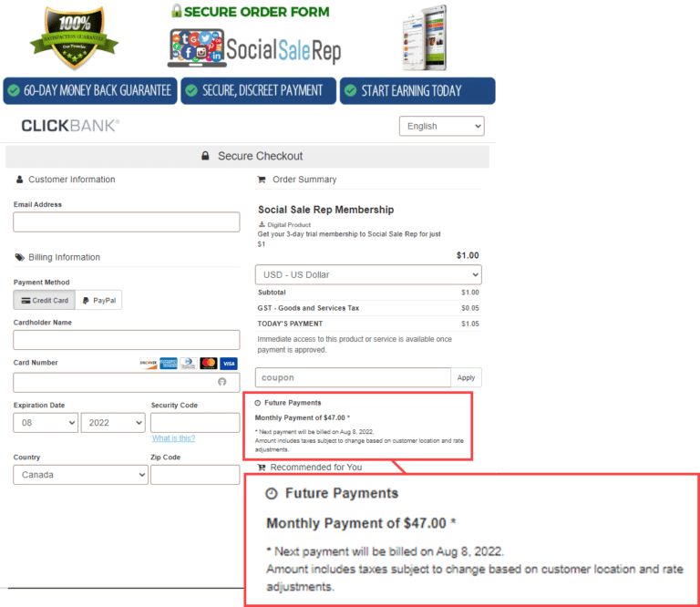
Task: Focus the Email Address field
Action: click(127, 222)
